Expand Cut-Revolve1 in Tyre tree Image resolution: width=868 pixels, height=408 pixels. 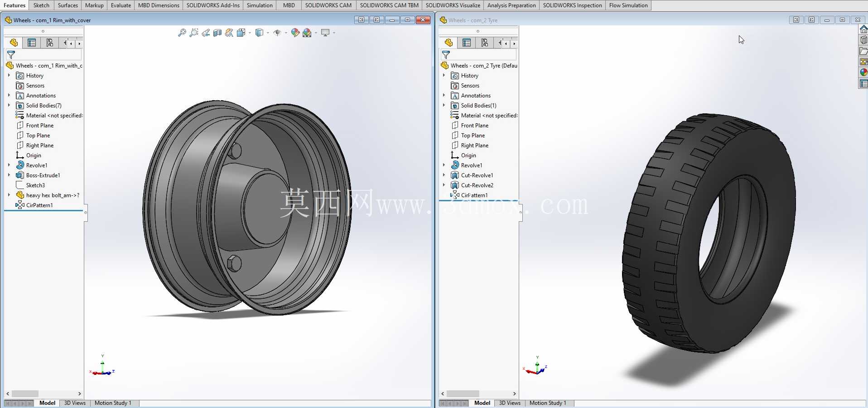click(x=444, y=175)
